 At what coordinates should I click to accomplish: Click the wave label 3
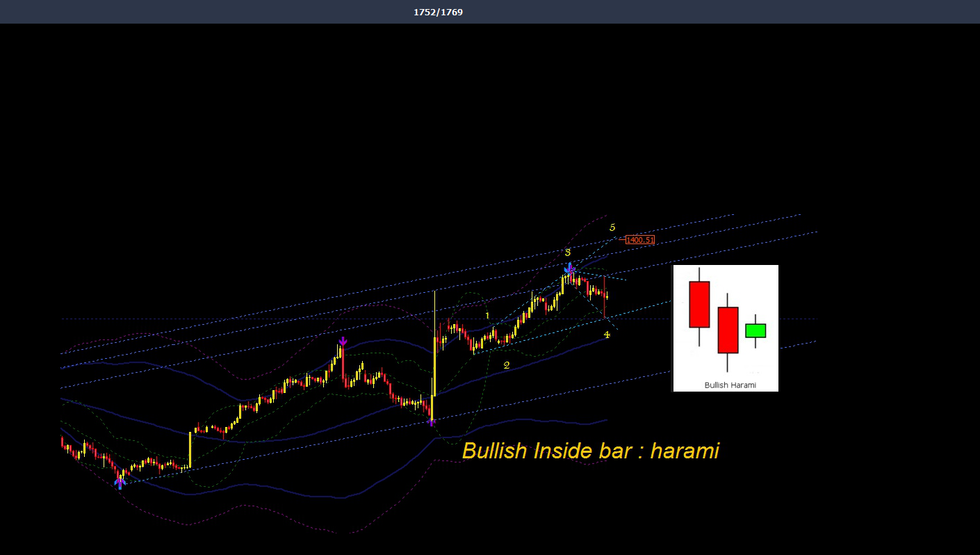click(x=567, y=252)
